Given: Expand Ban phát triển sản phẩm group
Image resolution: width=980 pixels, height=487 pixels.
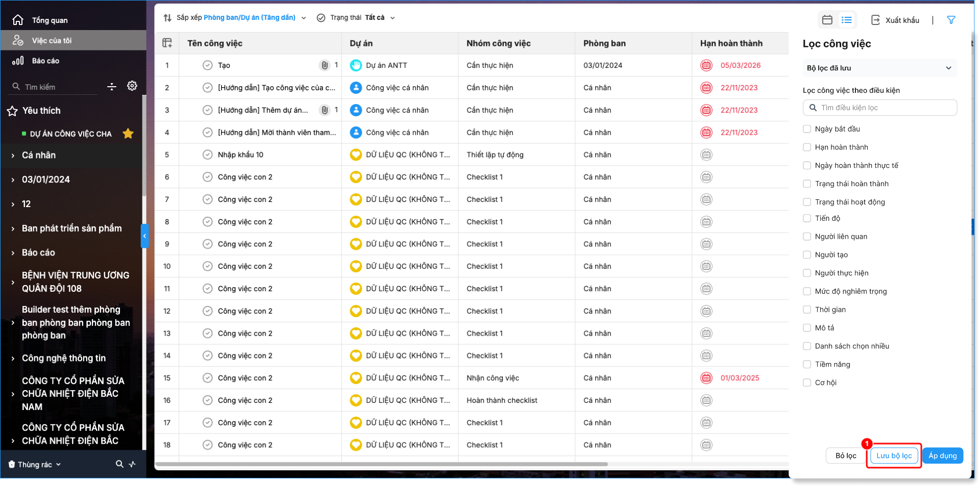Looking at the screenshot, I should tap(13, 229).
